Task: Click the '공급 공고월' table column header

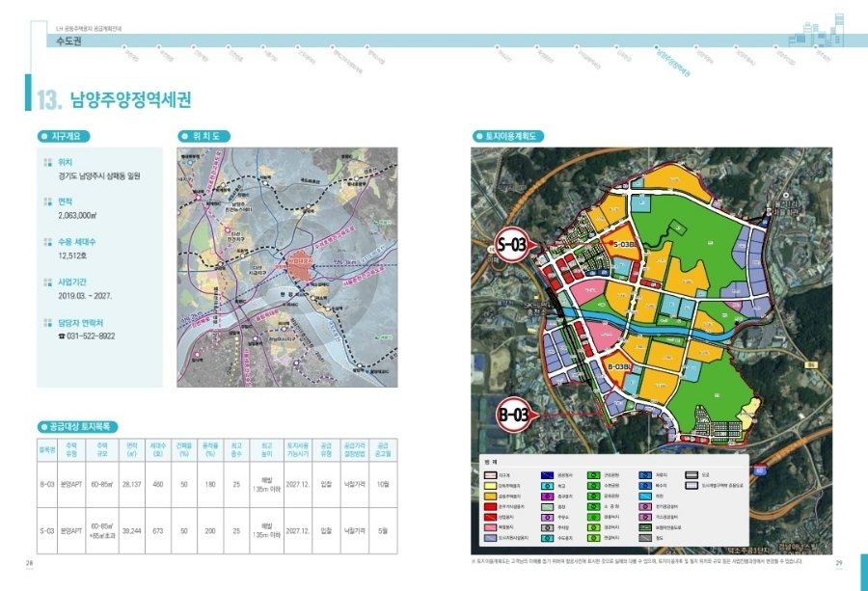Action: (x=383, y=450)
